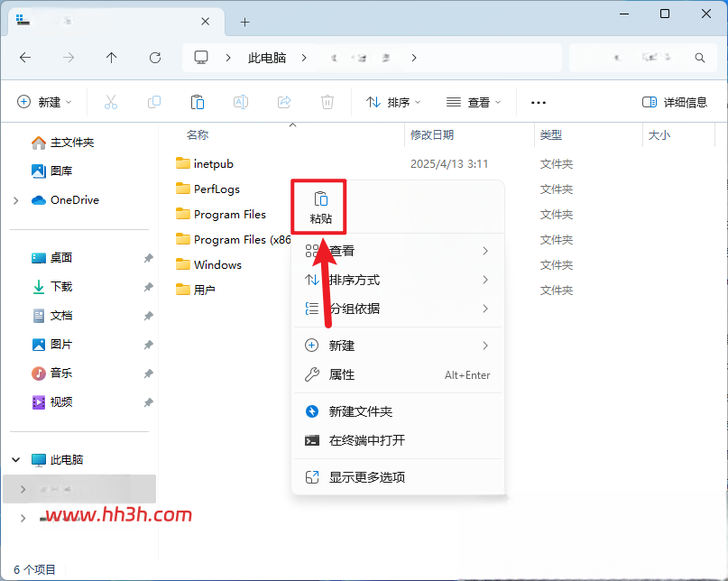Collapse the 此电脑 tree node
The image size is (728, 581).
click(x=15, y=460)
